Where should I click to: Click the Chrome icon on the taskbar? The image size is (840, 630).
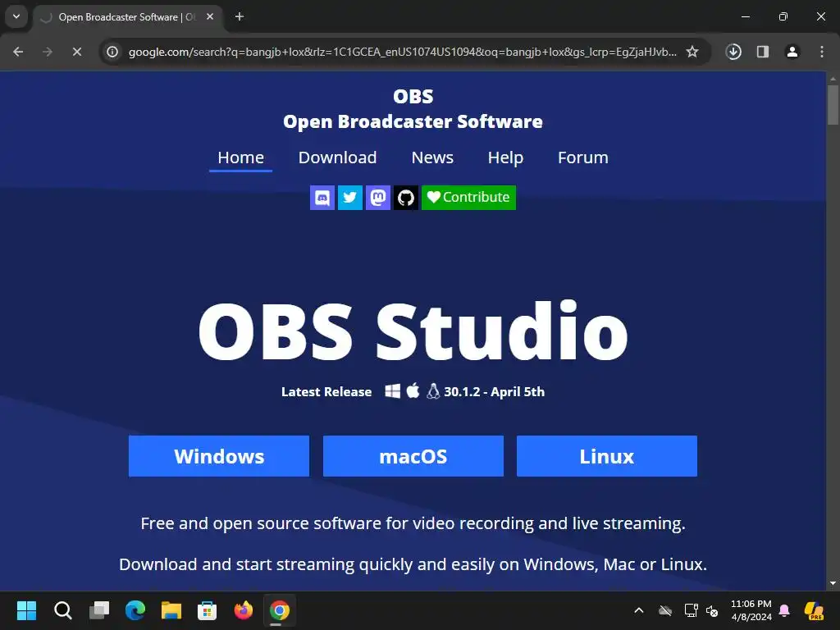(x=280, y=610)
